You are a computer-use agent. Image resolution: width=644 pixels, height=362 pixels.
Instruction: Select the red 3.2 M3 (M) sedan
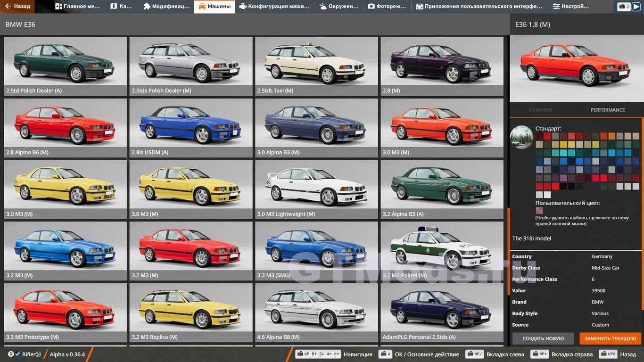191,251
